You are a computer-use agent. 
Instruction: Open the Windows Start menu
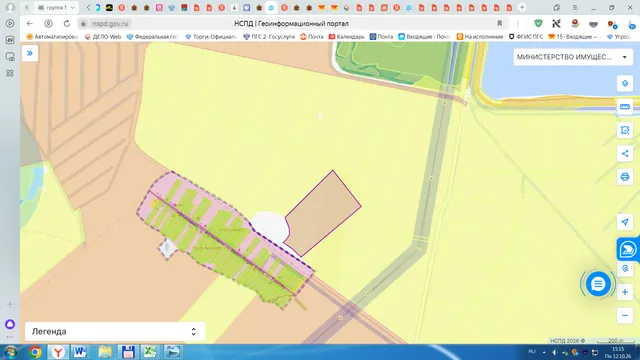(x=10, y=352)
